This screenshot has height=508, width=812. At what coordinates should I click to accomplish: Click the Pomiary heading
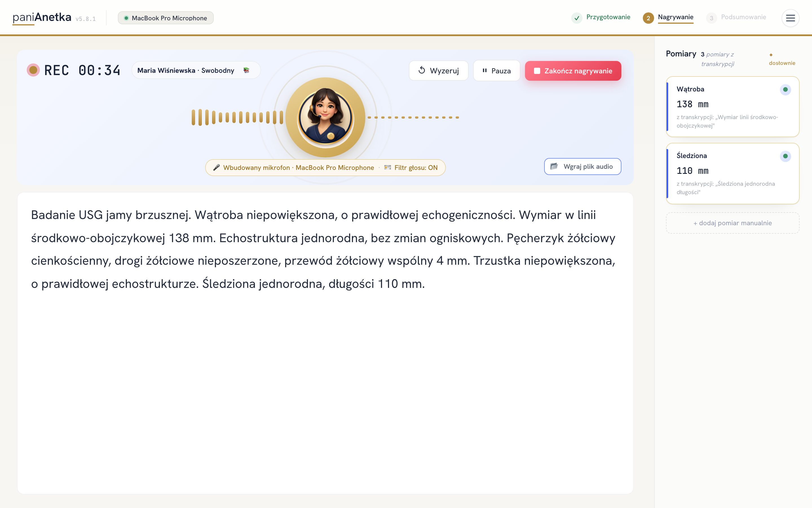point(681,54)
